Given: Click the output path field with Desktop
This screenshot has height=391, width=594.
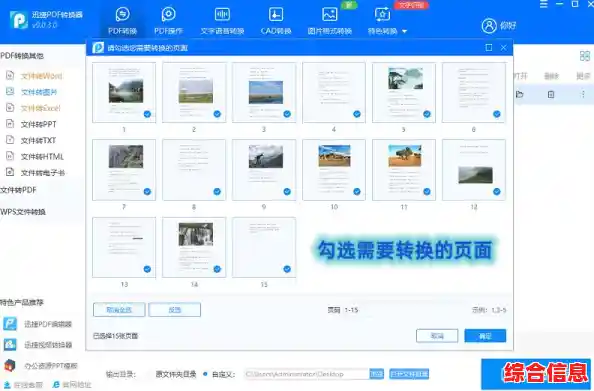Looking at the screenshot, I should (307, 374).
